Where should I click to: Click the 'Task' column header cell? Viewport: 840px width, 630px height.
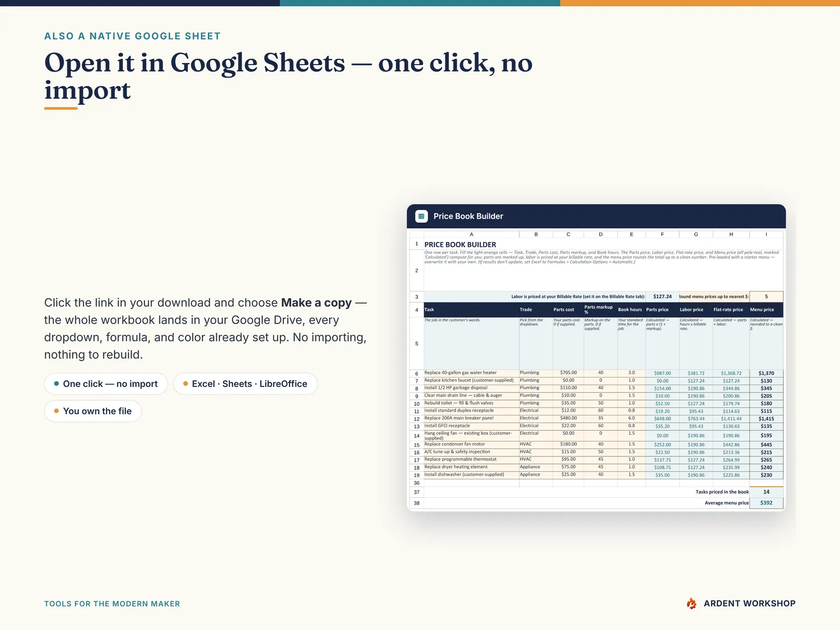click(x=471, y=310)
